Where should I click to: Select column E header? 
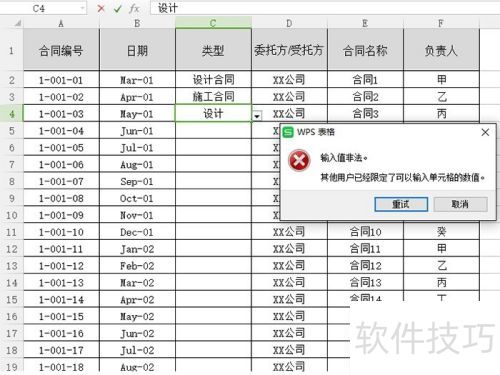pos(365,23)
